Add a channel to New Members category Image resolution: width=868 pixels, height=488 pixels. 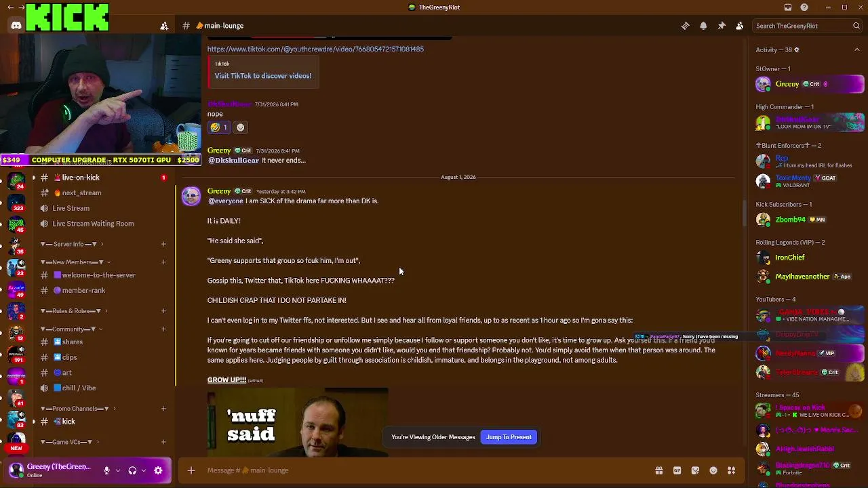(163, 262)
